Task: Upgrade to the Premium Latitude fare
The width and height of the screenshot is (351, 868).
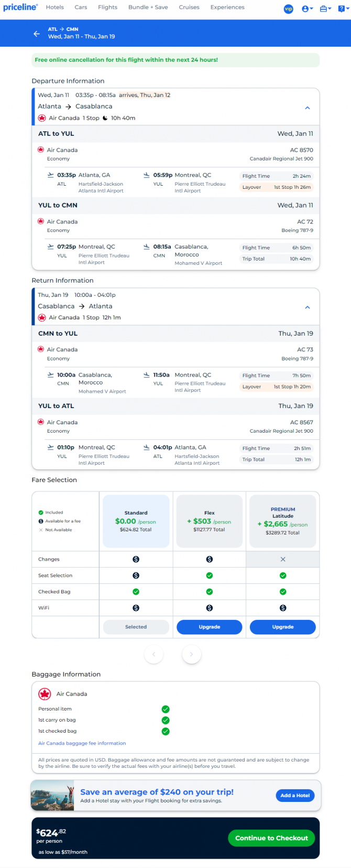Action: (x=283, y=627)
